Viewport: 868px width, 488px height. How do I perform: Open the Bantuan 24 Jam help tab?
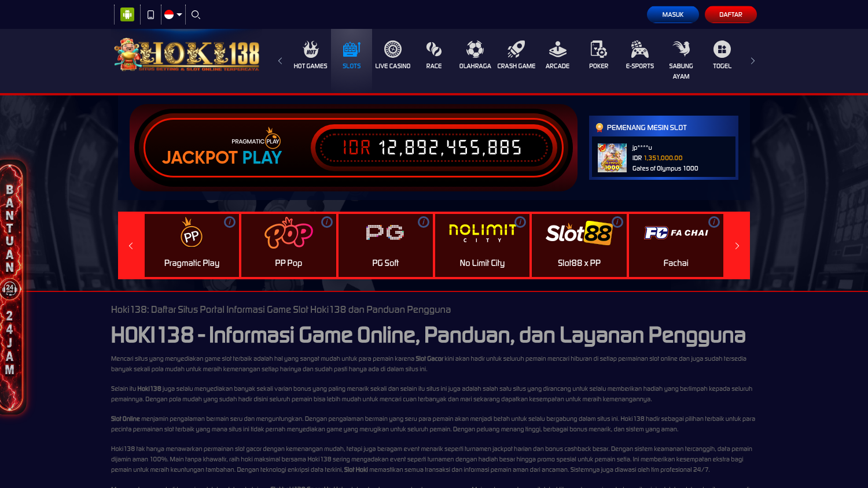(x=11, y=287)
